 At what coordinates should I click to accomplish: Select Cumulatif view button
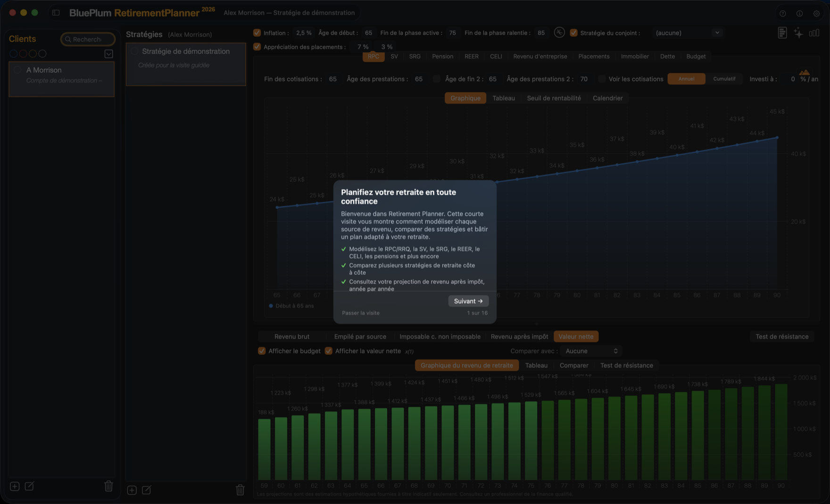[x=724, y=79]
